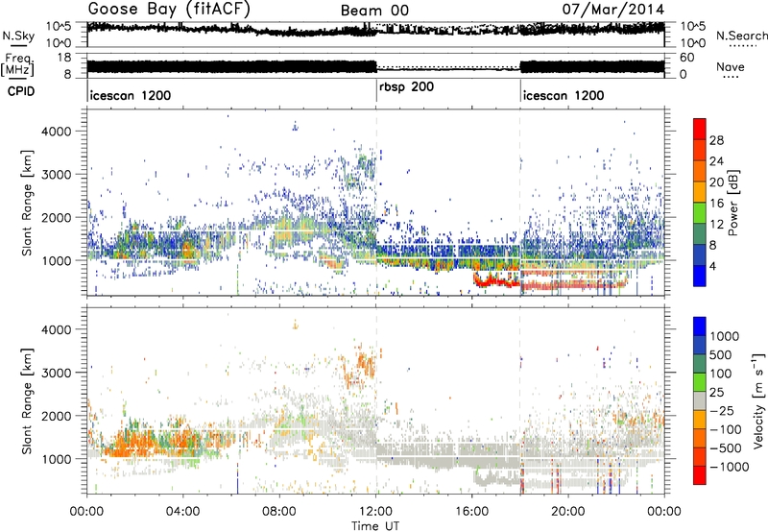The width and height of the screenshot is (768, 532).
Task: Pick the yellow-orange 16–20 dB Power colorbar segment
Action: tap(700, 192)
